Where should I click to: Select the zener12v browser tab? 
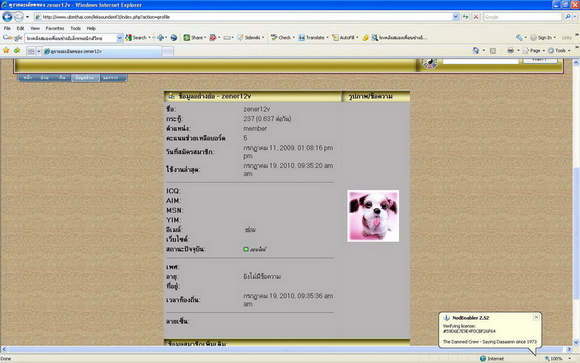(x=102, y=51)
